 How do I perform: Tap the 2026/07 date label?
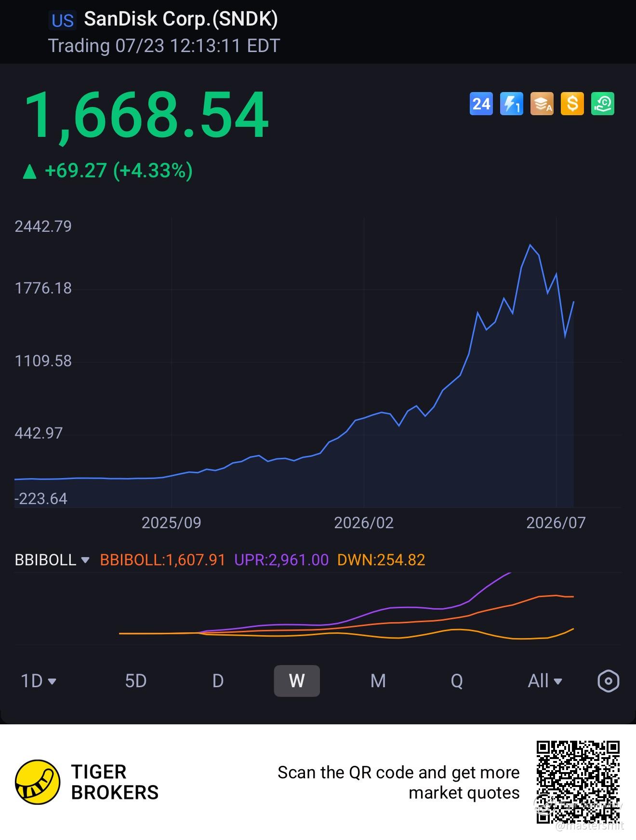(556, 523)
